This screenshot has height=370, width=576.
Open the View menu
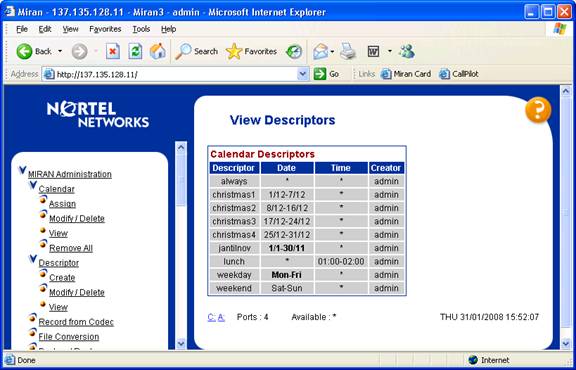(x=70, y=29)
